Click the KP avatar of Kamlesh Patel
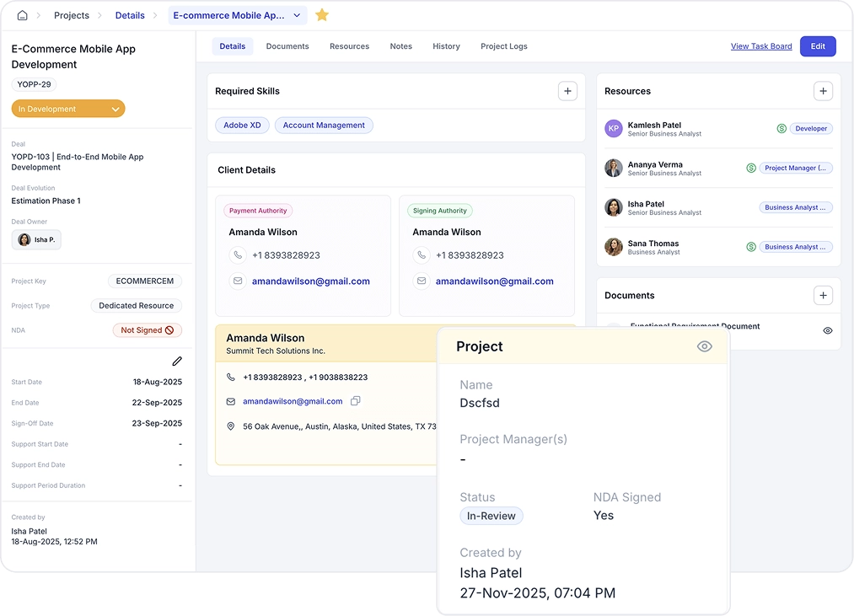 [x=614, y=129]
